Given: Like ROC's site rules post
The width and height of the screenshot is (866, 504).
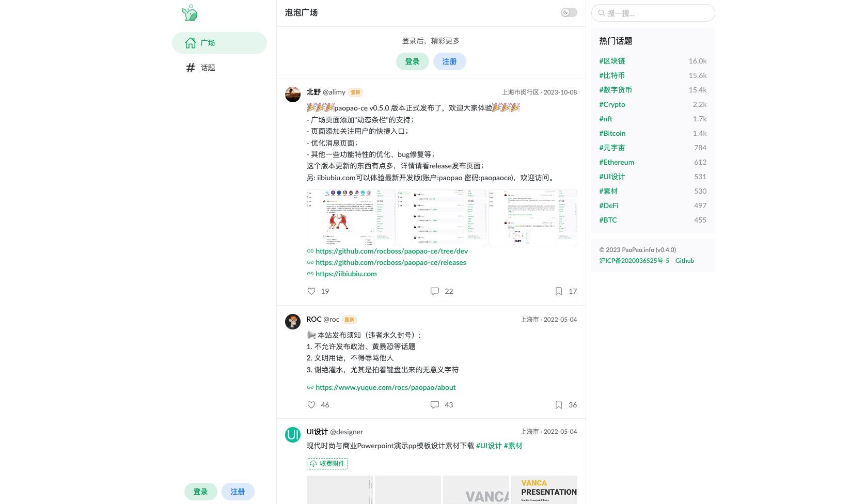Looking at the screenshot, I should point(311,405).
